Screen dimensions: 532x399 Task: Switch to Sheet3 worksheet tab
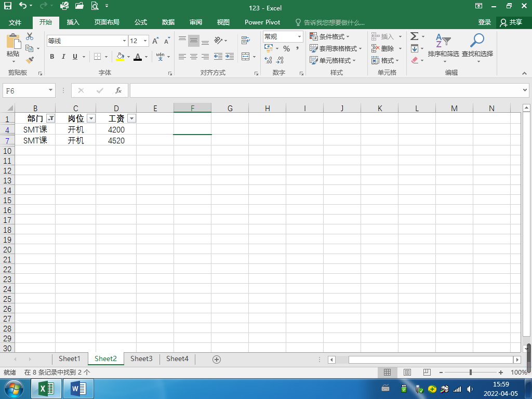tap(141, 359)
